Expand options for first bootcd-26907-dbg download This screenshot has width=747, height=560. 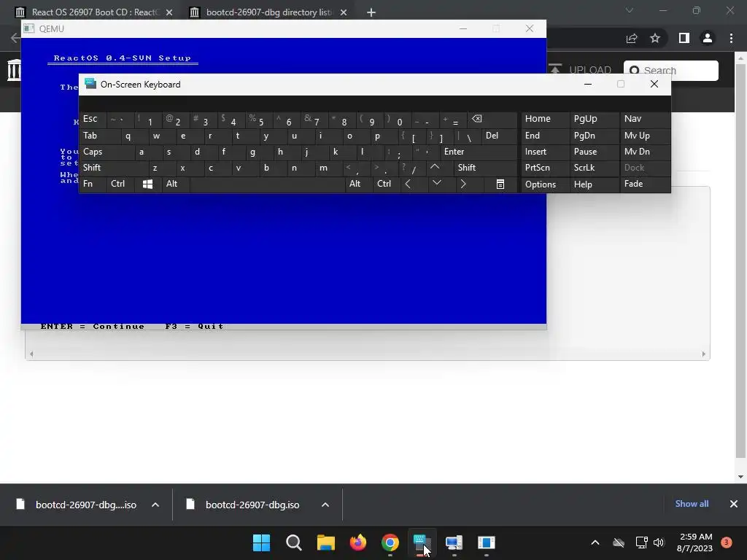(x=155, y=505)
